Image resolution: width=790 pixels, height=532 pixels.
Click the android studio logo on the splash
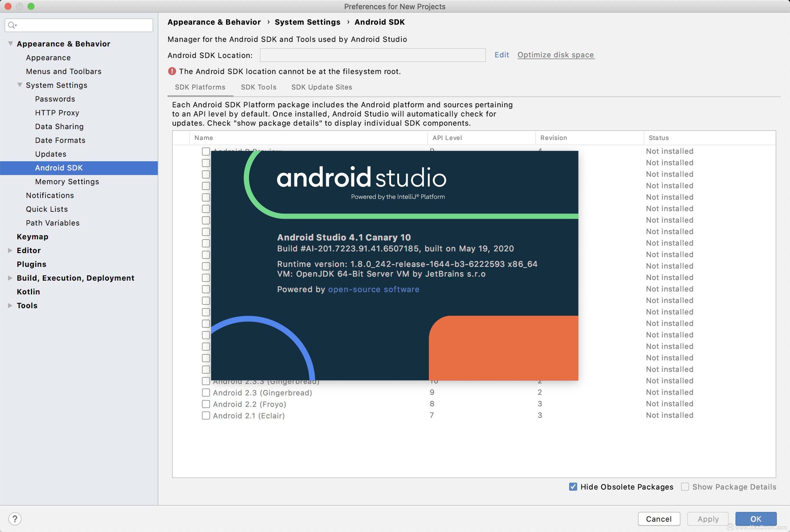[x=361, y=177]
